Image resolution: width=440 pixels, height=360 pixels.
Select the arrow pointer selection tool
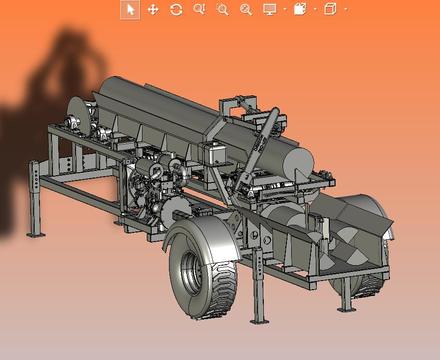pyautogui.click(x=130, y=10)
